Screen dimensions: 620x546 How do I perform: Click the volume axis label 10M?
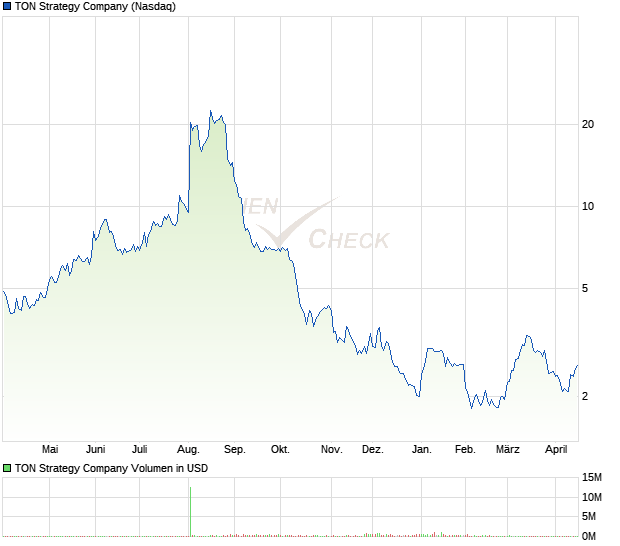tap(592, 497)
